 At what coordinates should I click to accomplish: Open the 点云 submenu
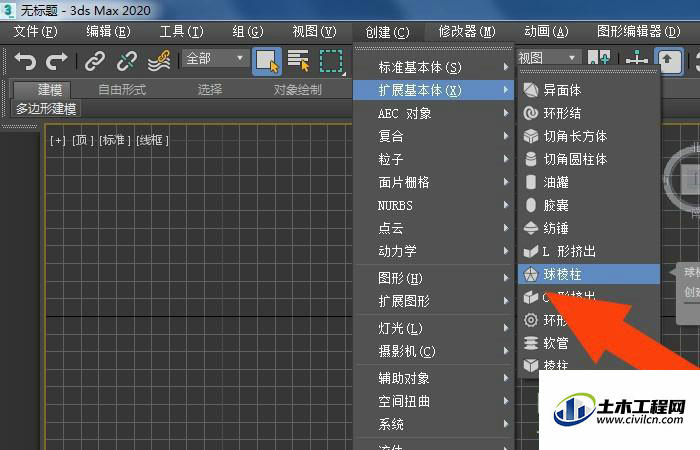[433, 228]
